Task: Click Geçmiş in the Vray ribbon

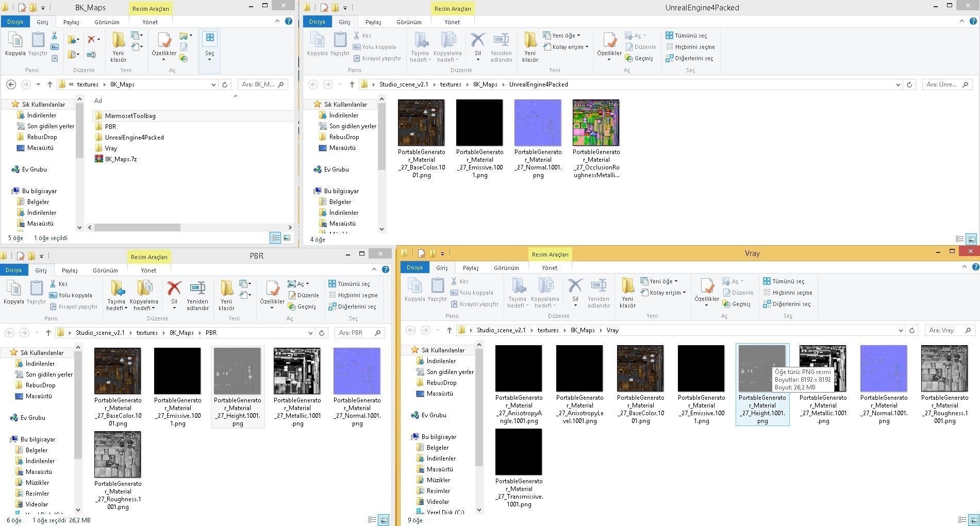Action: pos(737,304)
